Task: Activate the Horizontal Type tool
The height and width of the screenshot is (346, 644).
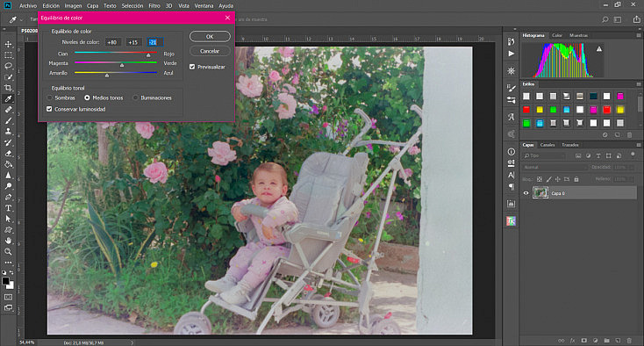Action: tap(8, 208)
